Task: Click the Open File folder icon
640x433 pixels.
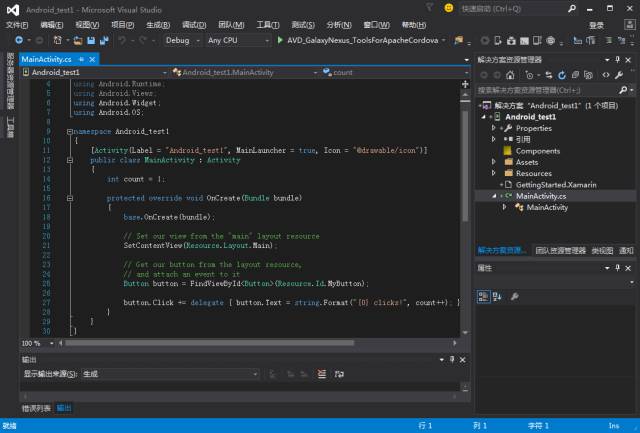Action: pos(78,40)
